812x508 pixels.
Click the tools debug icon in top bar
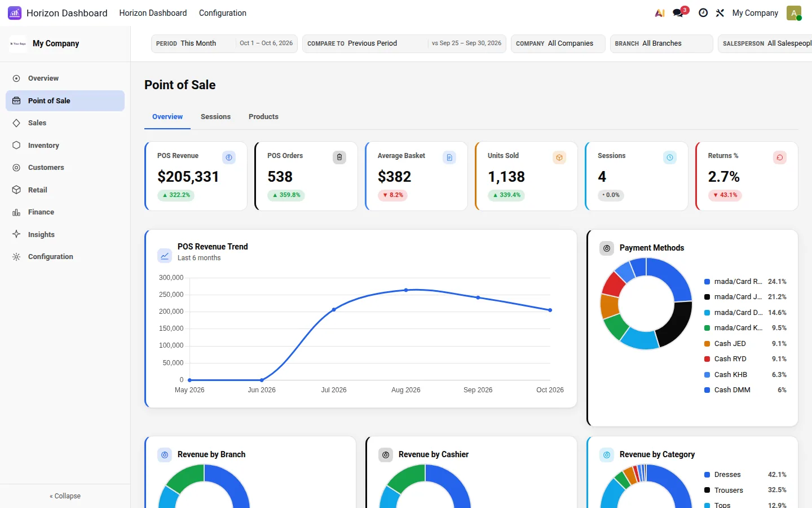point(720,13)
